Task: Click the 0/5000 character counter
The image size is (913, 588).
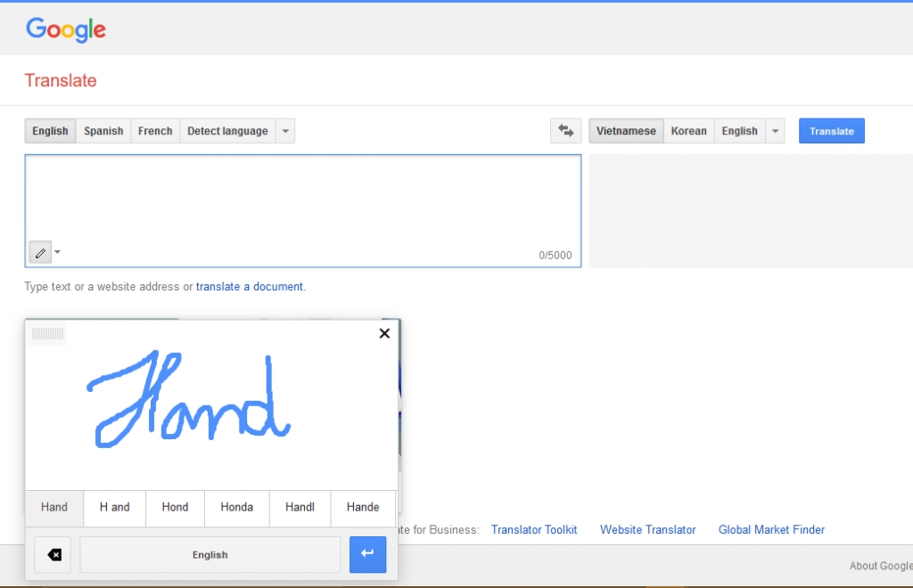Action: coord(555,256)
